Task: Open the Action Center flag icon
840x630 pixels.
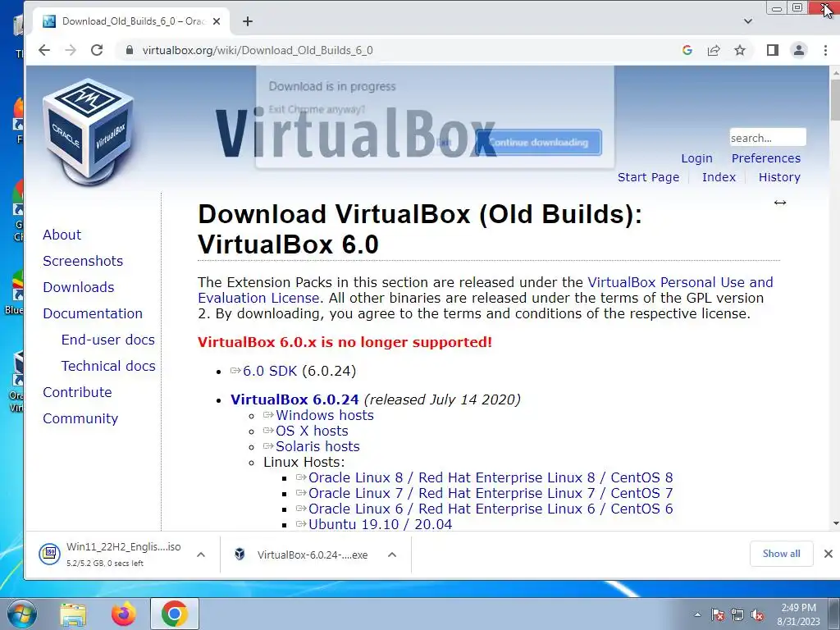Action: point(717,614)
